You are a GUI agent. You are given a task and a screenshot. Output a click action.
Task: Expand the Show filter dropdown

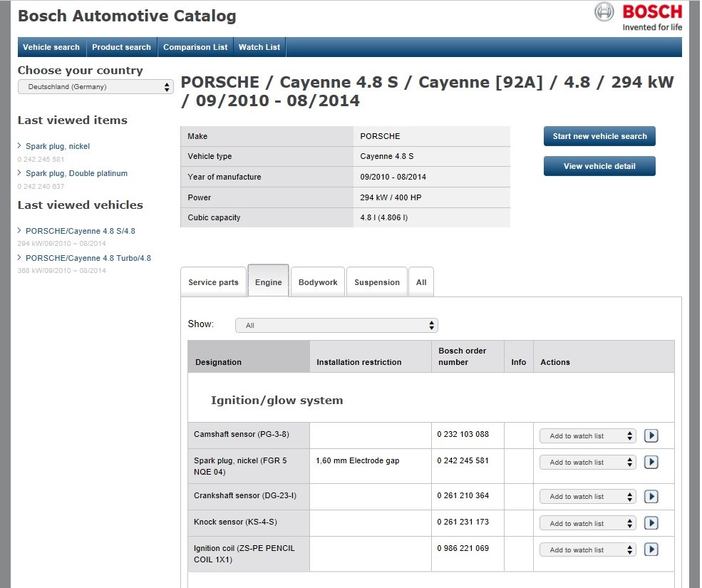336,326
